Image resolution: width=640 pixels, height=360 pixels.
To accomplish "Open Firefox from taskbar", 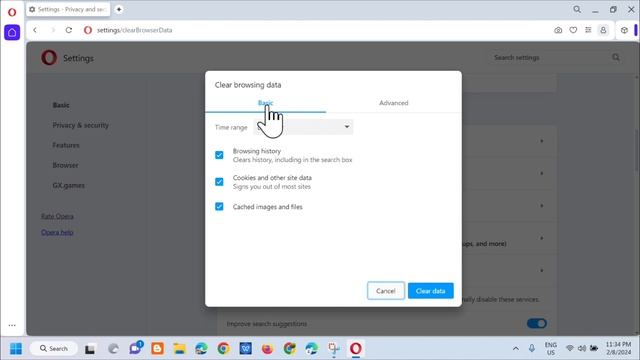I will (267, 349).
